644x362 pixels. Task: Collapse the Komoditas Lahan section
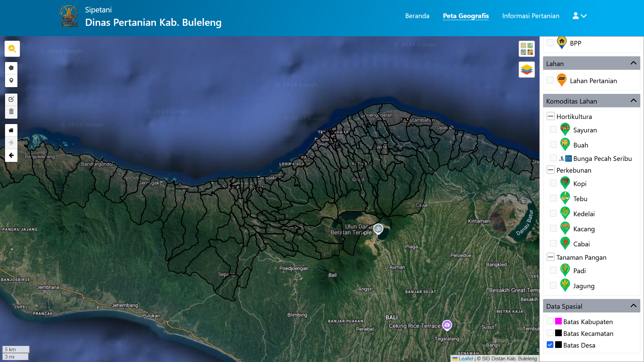pyautogui.click(x=634, y=100)
